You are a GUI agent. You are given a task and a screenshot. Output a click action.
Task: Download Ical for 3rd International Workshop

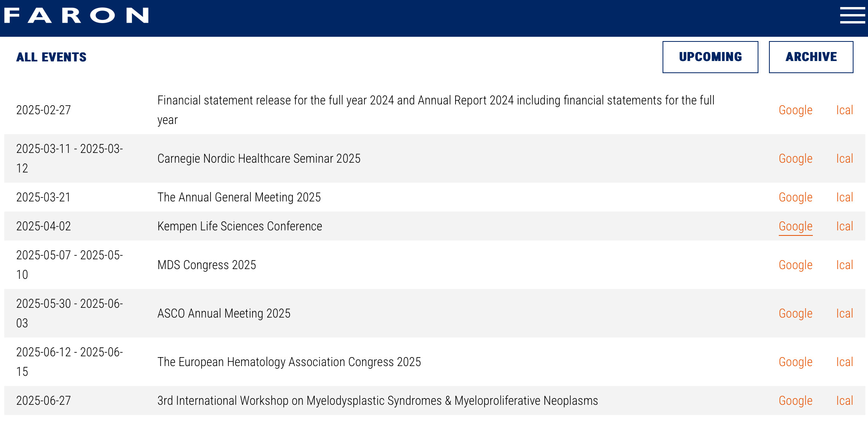pyautogui.click(x=845, y=401)
